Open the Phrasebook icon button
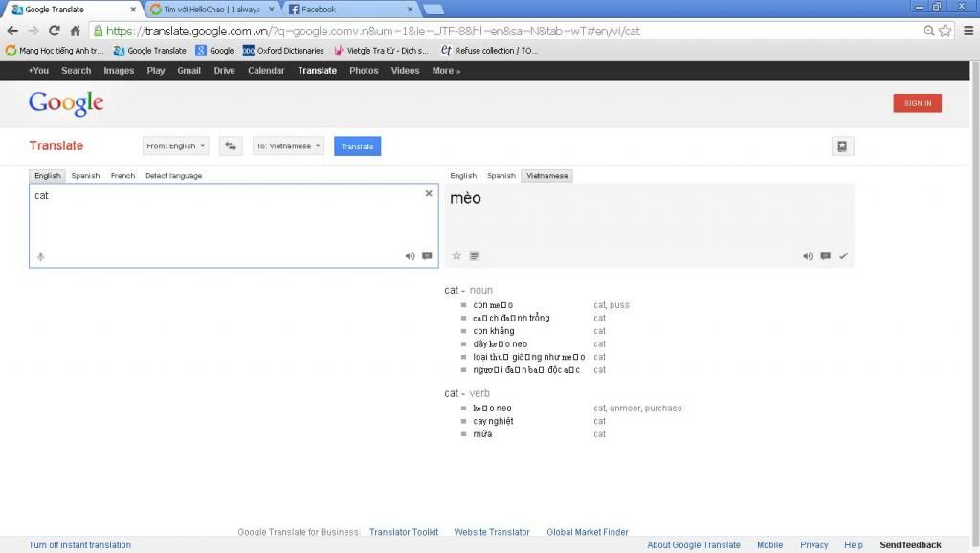The width and height of the screenshot is (980, 553). pyautogui.click(x=842, y=146)
